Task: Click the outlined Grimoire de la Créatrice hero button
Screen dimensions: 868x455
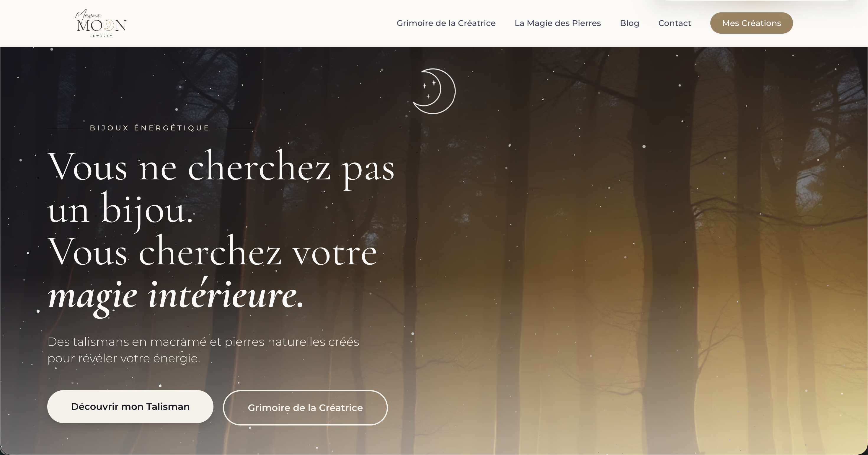Action: 305,407
